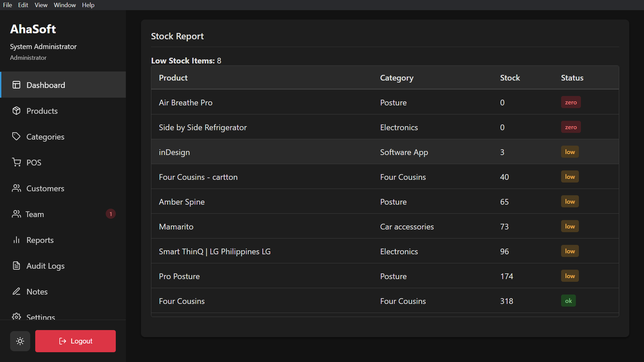Viewport: 644px width, 362px height.
Task: Select the Products box icon
Action: (x=16, y=111)
